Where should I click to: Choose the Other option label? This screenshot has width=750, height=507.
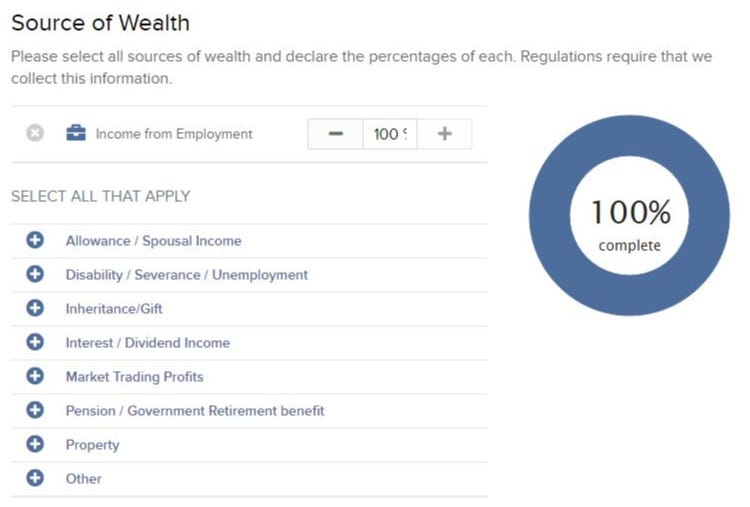[84, 478]
